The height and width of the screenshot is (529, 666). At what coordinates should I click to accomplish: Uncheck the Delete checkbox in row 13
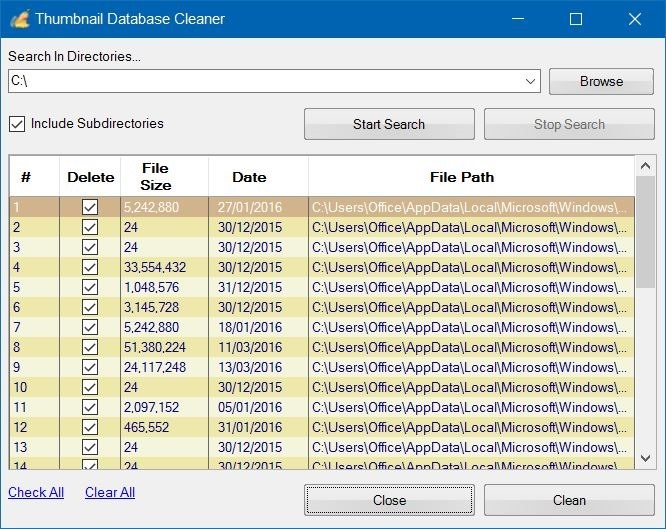(x=90, y=447)
